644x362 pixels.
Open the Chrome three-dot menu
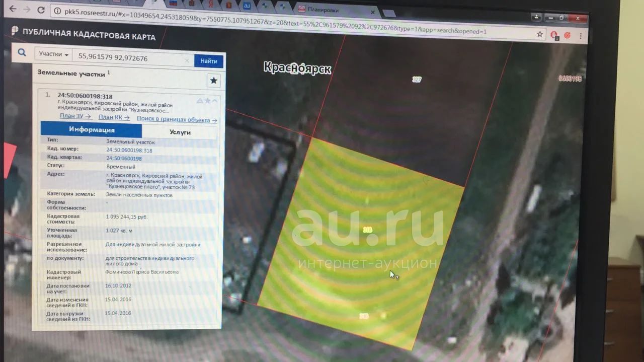(x=581, y=36)
